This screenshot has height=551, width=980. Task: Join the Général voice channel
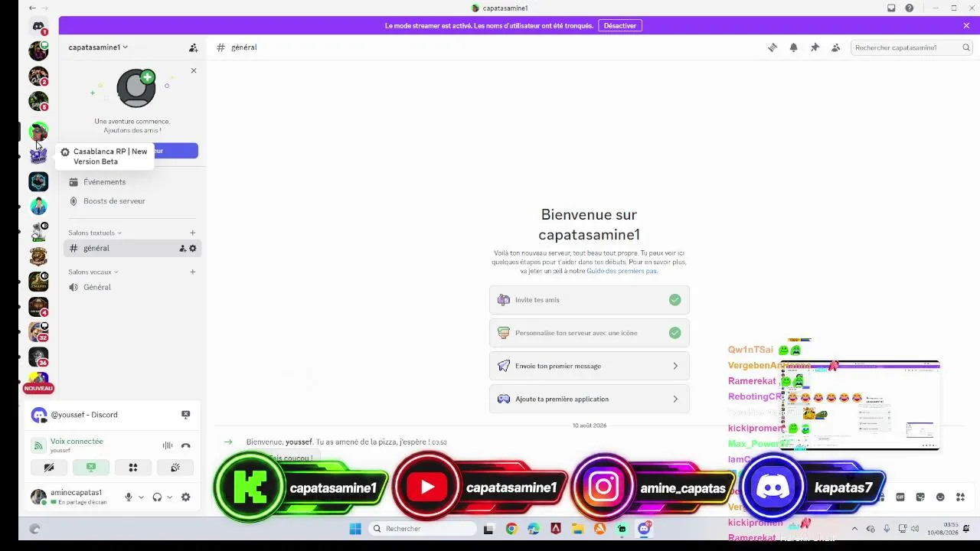[132, 287]
